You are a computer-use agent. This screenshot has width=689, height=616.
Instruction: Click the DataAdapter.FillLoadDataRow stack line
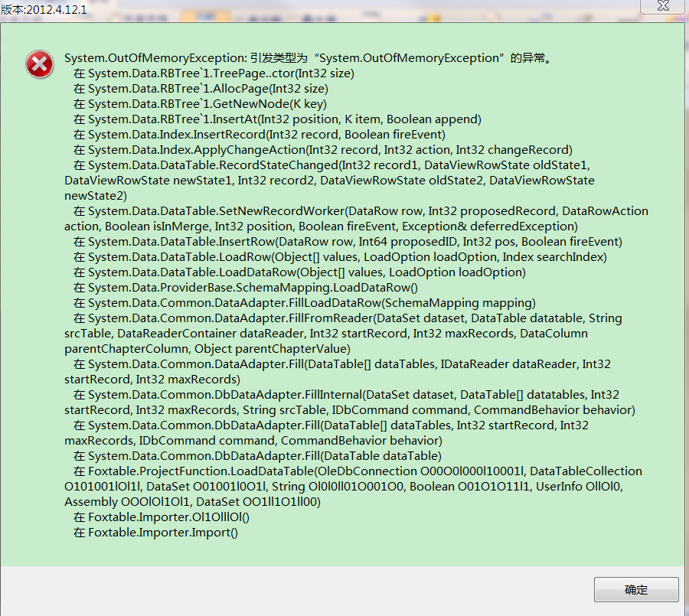pos(305,303)
